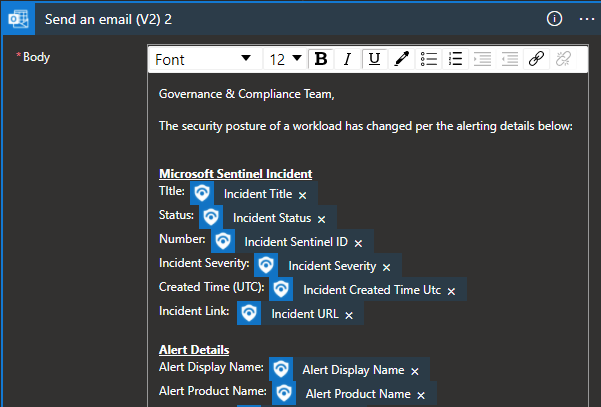Select the Incident Sentinel ID token text
This screenshot has height=407, width=601.
click(296, 242)
